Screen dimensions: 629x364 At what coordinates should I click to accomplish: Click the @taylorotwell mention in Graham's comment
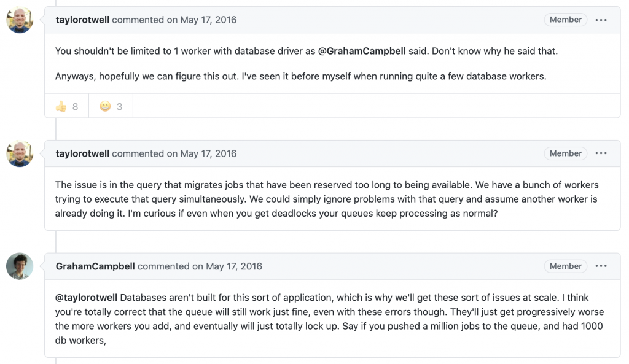click(86, 298)
